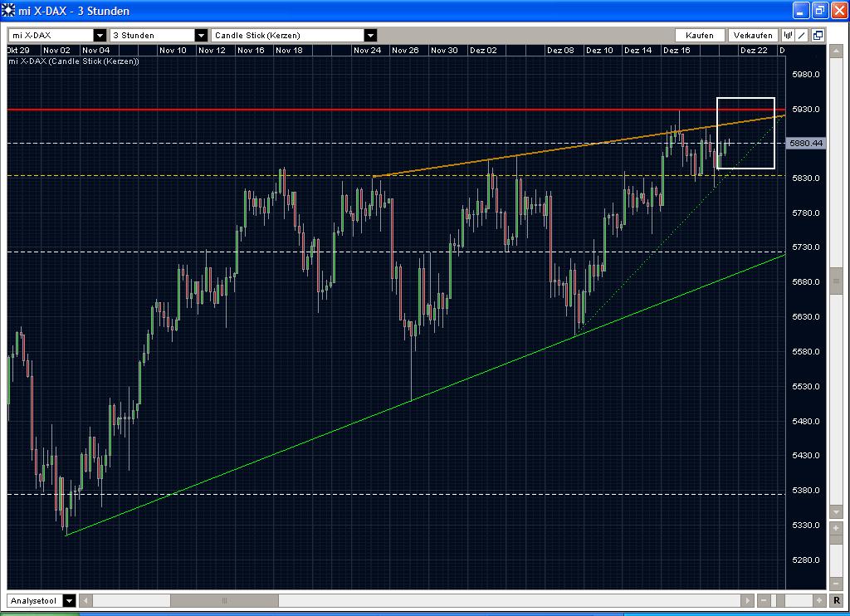Click inside the white highlighted rectangle
This screenshot has height=616, width=850.
745,134
